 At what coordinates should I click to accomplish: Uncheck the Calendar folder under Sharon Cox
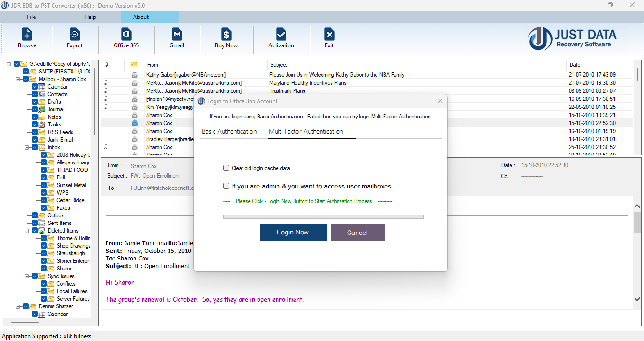tap(35, 86)
